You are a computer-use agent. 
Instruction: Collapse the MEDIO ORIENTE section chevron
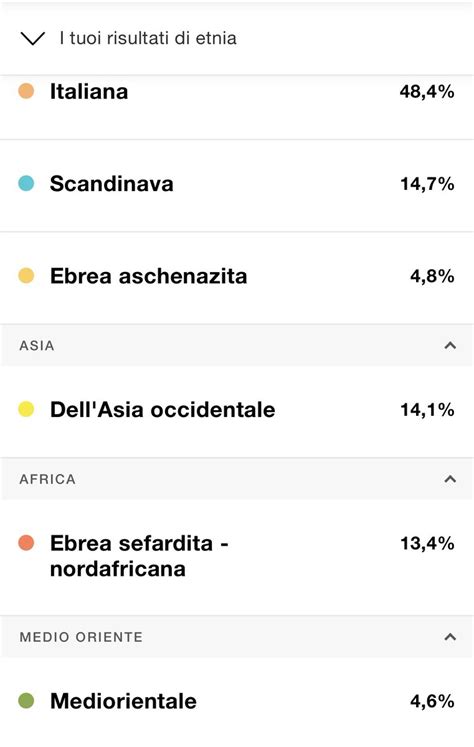point(450,637)
